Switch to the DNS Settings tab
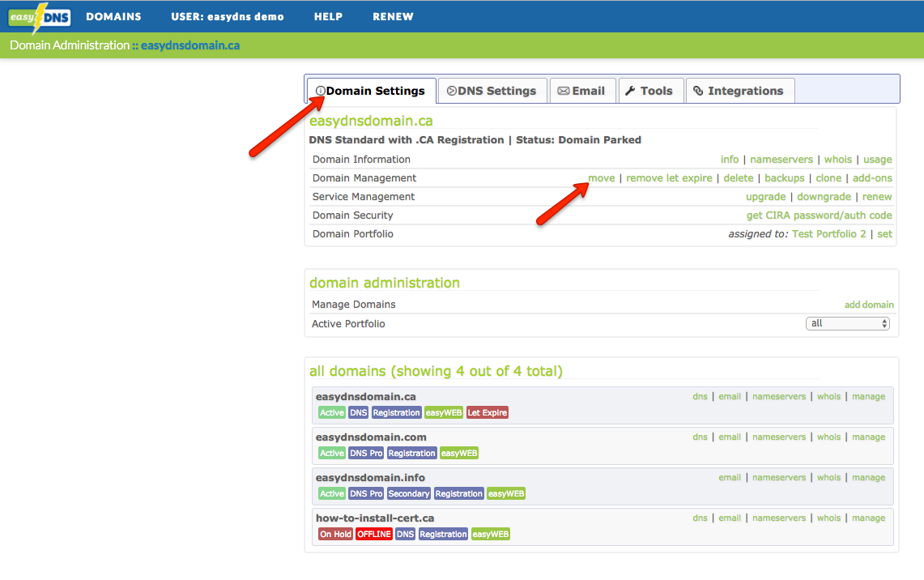Viewport: 924px width, 580px height. (x=492, y=91)
